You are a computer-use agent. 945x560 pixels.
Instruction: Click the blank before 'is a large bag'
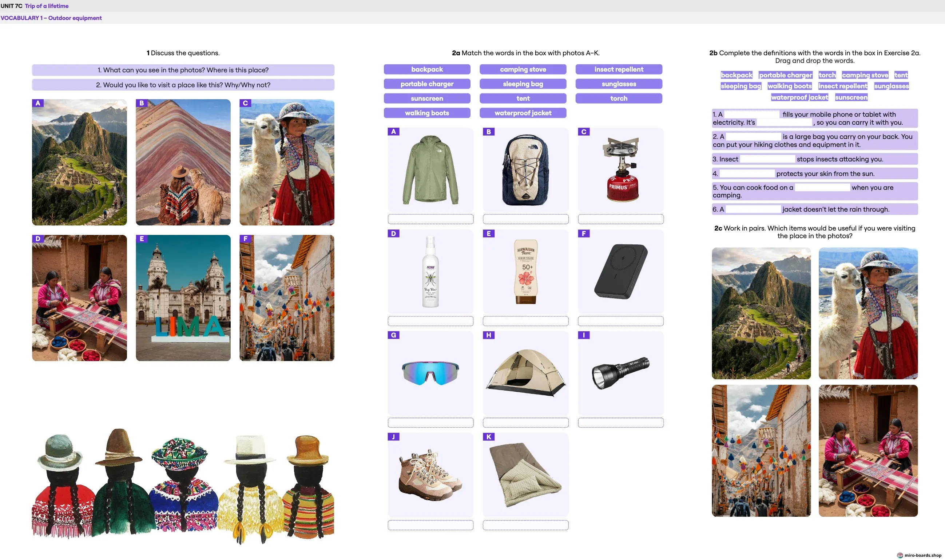coord(753,137)
